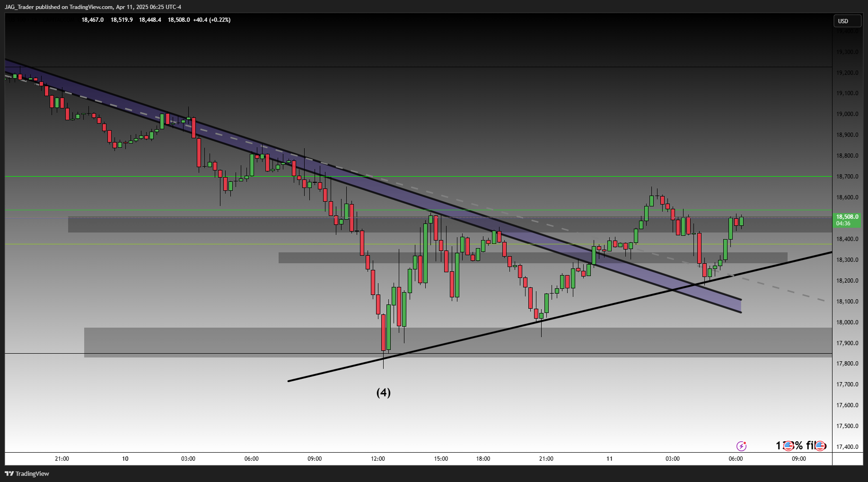Click the 18,300.0 price axis label
The width and height of the screenshot is (868, 482).
point(847,260)
